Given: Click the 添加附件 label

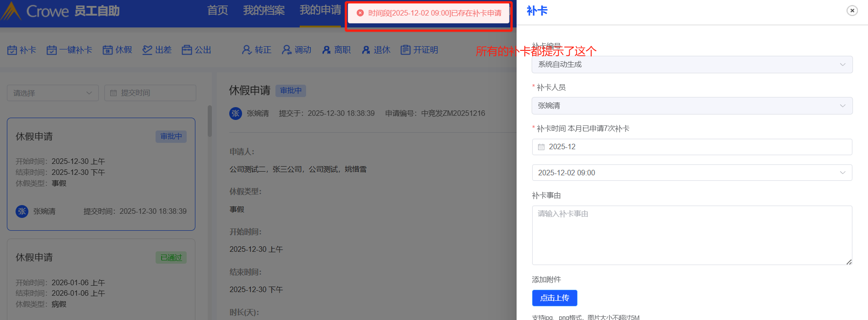Looking at the screenshot, I should 546,280.
